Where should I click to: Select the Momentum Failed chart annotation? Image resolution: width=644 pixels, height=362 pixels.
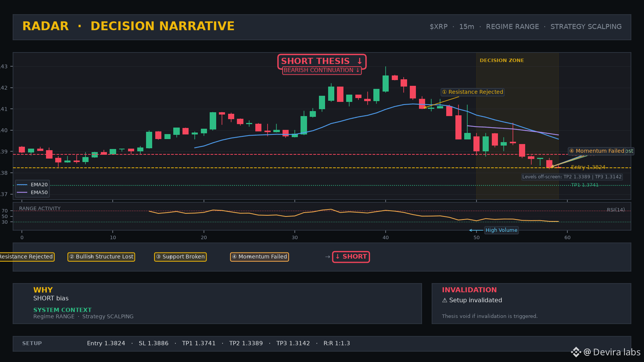(x=601, y=151)
